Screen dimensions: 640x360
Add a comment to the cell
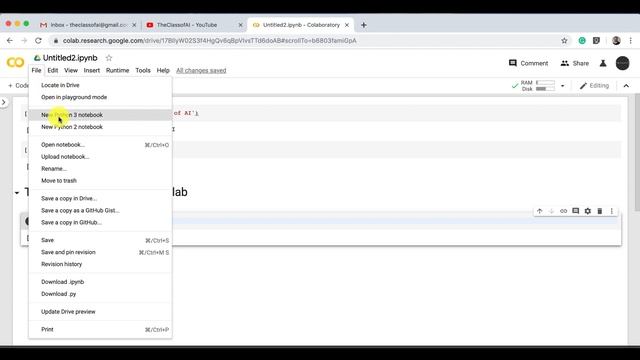click(576, 211)
